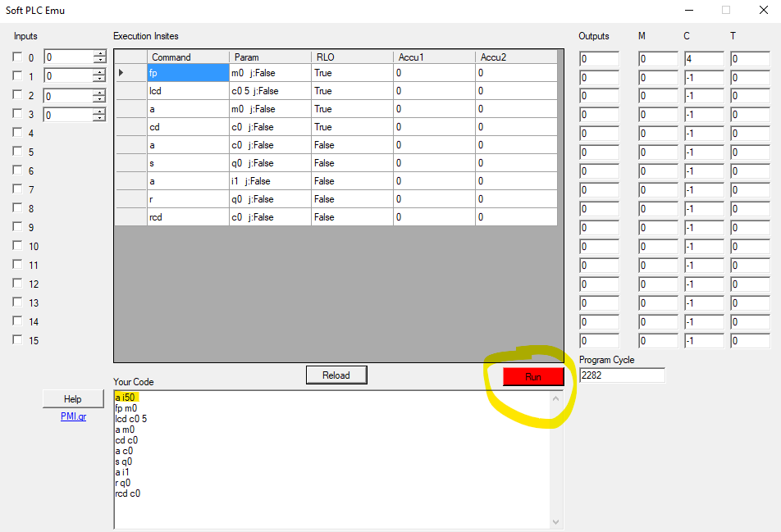Decrease input 3 value with down arrow
This screenshot has height=532, width=781.
(100, 118)
